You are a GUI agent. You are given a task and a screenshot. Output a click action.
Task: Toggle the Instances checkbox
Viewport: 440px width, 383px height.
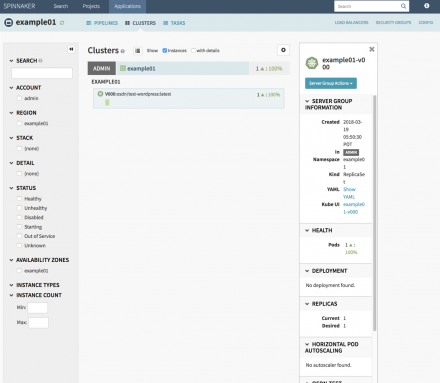[x=164, y=50]
